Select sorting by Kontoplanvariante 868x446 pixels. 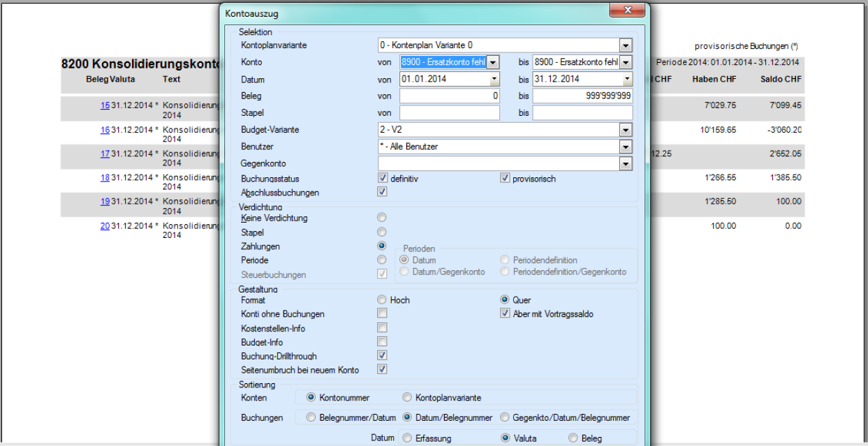click(x=407, y=398)
